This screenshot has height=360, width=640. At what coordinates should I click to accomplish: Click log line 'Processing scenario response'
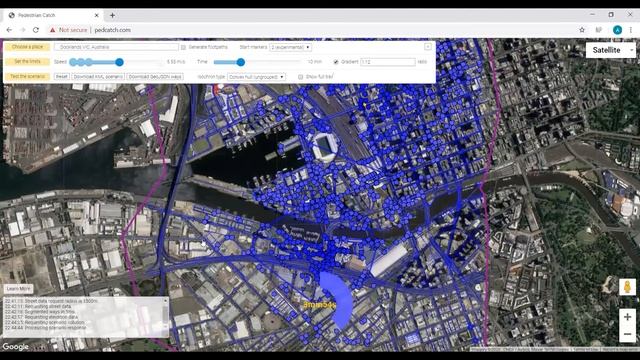tap(46, 328)
